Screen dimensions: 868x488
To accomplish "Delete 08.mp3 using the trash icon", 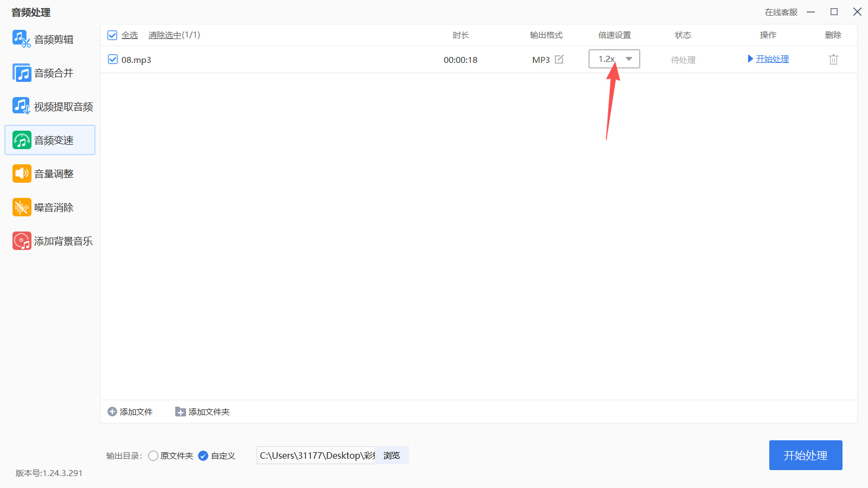I will tap(833, 60).
